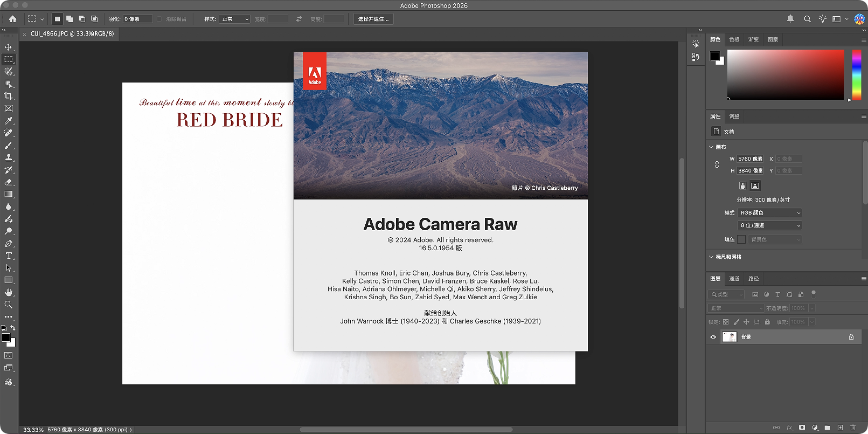Select the Eyedropper tool
This screenshot has width=868, height=434.
click(x=9, y=121)
